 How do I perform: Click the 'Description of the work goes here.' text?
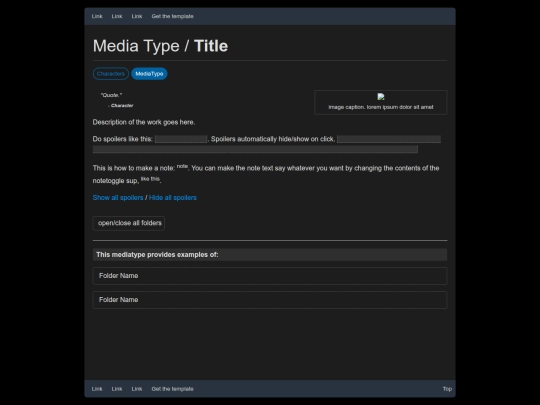(x=144, y=122)
